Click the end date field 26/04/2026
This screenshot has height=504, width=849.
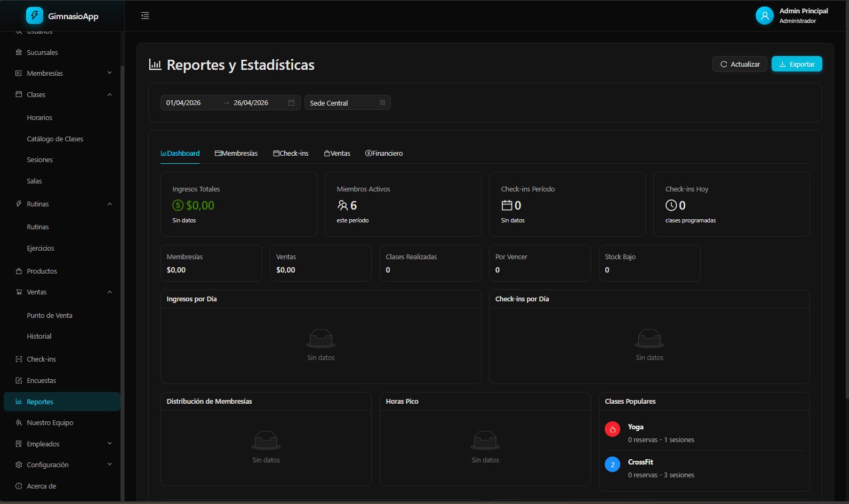click(258, 102)
